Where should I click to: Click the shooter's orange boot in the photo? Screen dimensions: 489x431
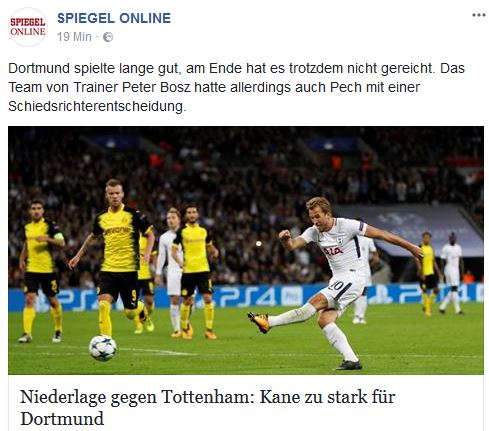[x=259, y=322]
